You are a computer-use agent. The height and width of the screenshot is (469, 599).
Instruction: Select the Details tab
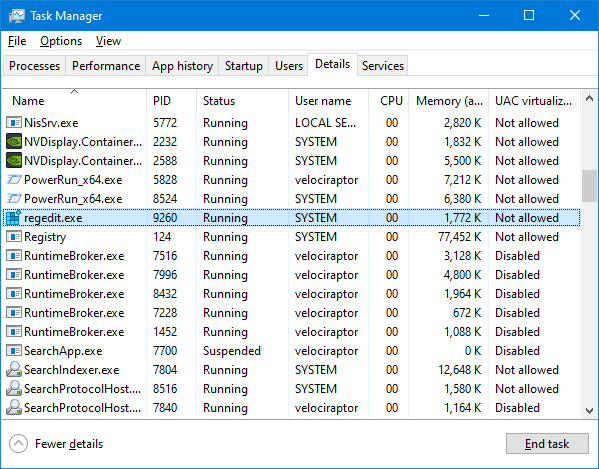(332, 64)
